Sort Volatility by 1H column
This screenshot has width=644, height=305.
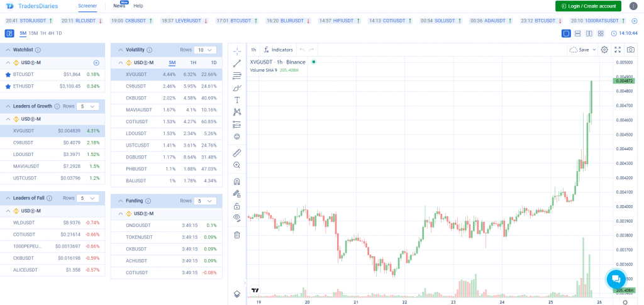click(193, 62)
